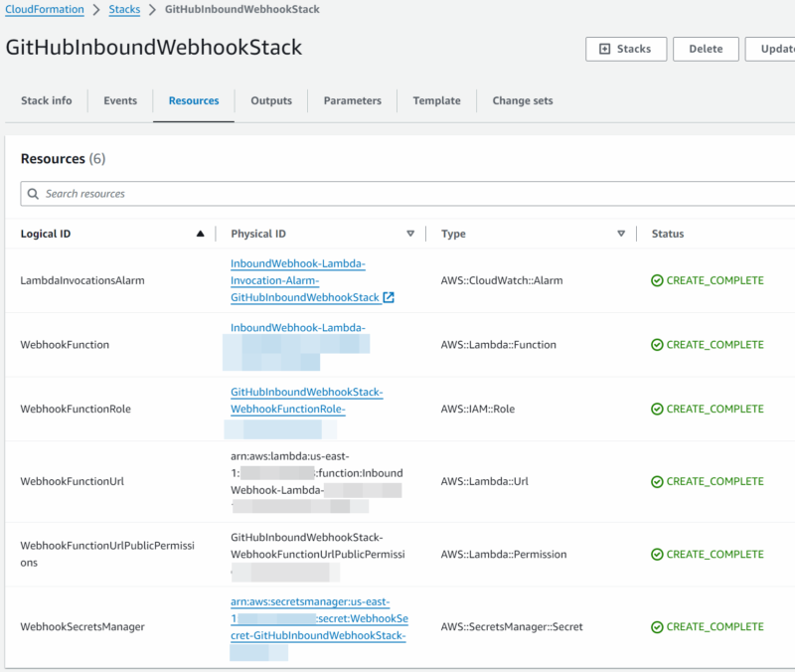Open the Parameters tab
Screen dimensions: 795x672
[x=353, y=100]
